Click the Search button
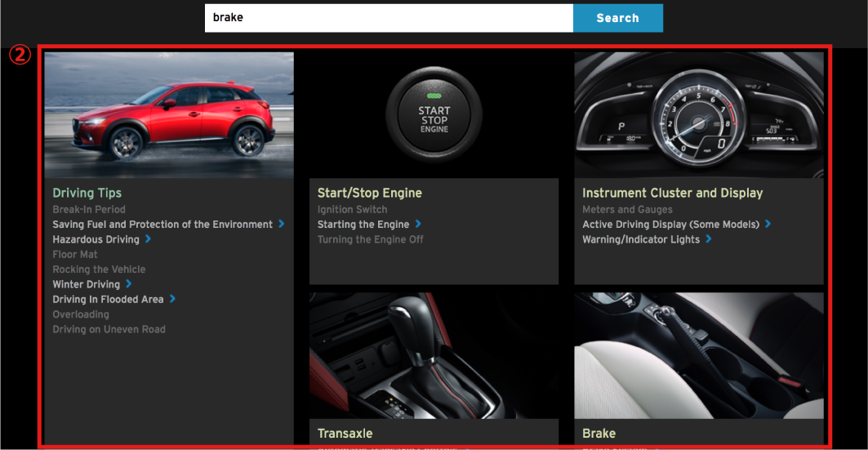 pos(617,18)
